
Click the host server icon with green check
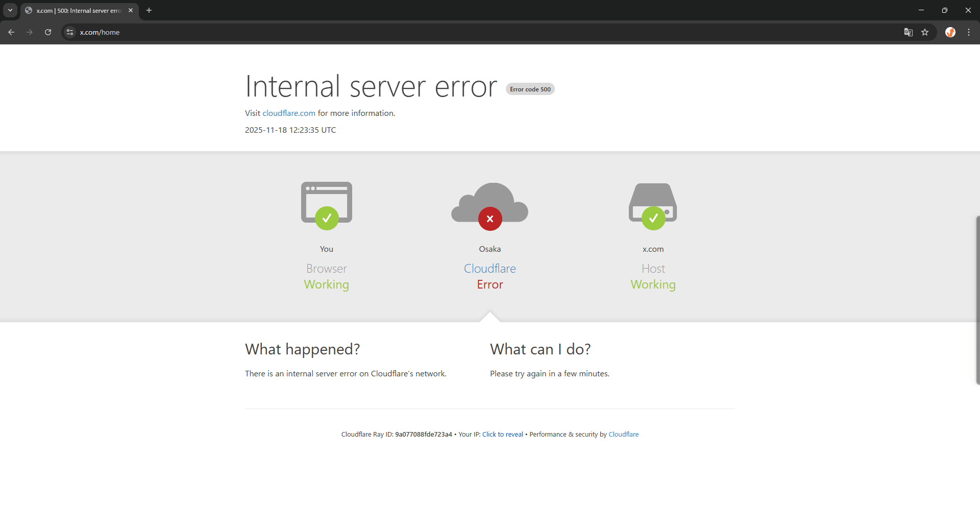[653, 206]
